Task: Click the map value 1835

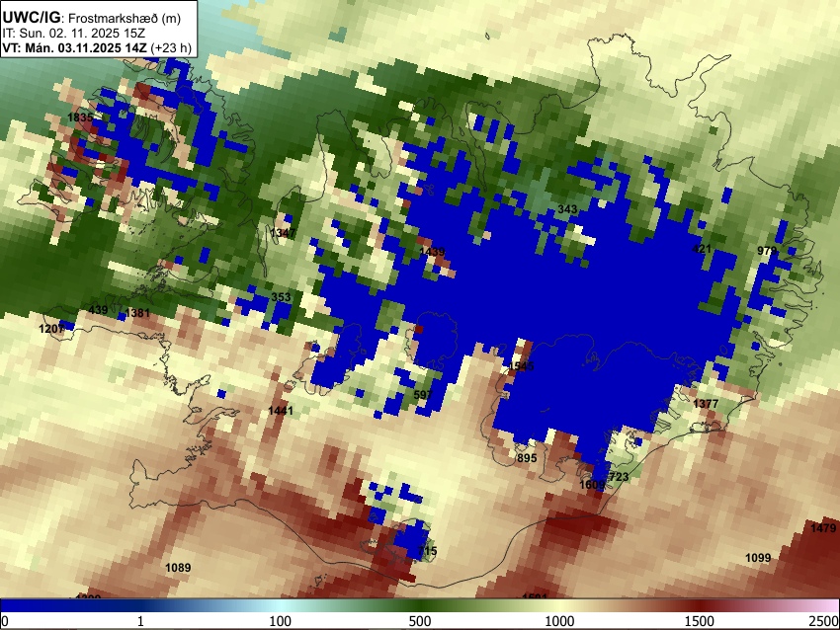Action: coord(80,118)
